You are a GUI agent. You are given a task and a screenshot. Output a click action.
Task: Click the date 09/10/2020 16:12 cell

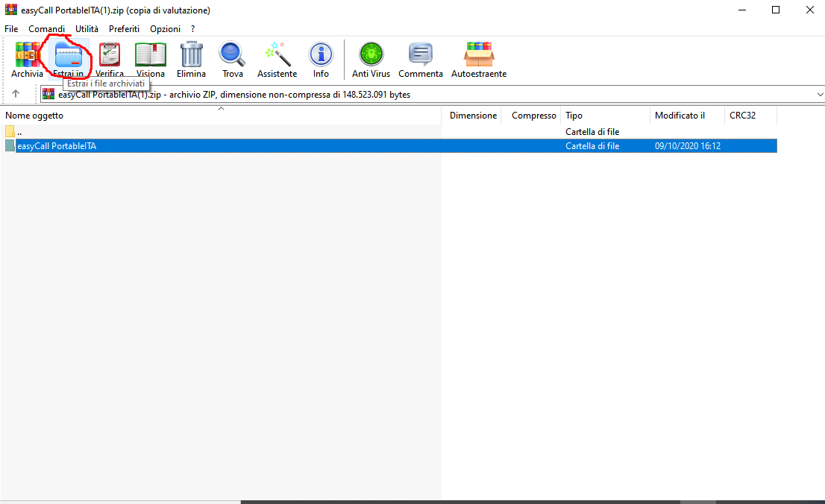pyautogui.click(x=688, y=146)
